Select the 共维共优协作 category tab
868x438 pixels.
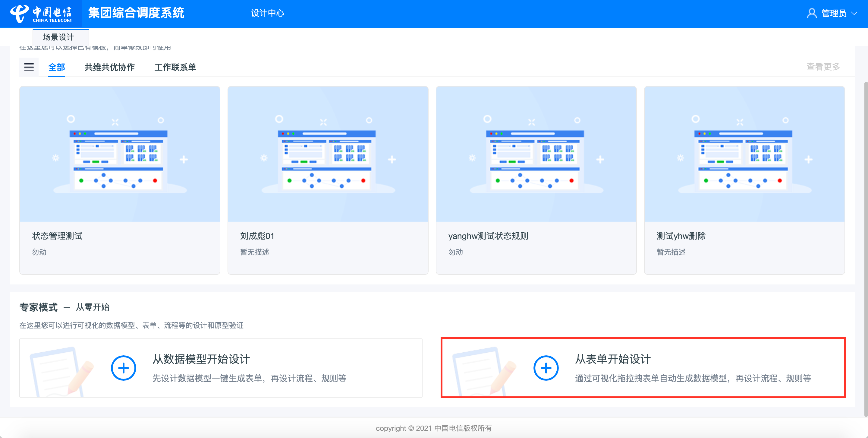pyautogui.click(x=109, y=67)
